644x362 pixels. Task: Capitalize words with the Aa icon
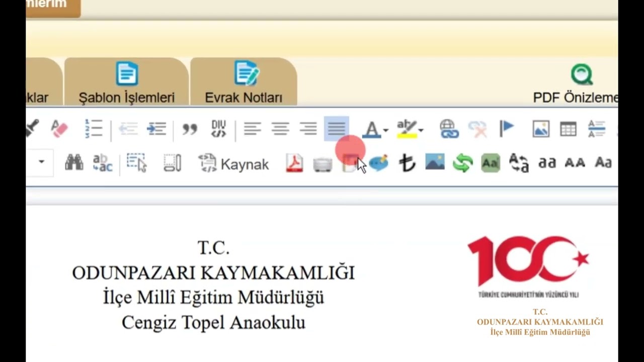click(x=603, y=163)
